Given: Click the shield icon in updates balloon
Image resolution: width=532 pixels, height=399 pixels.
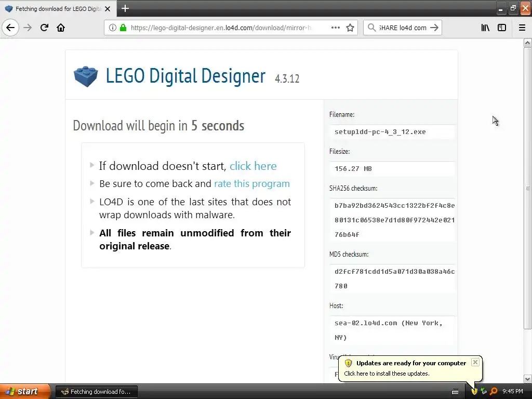Looking at the screenshot, I should pos(348,363).
